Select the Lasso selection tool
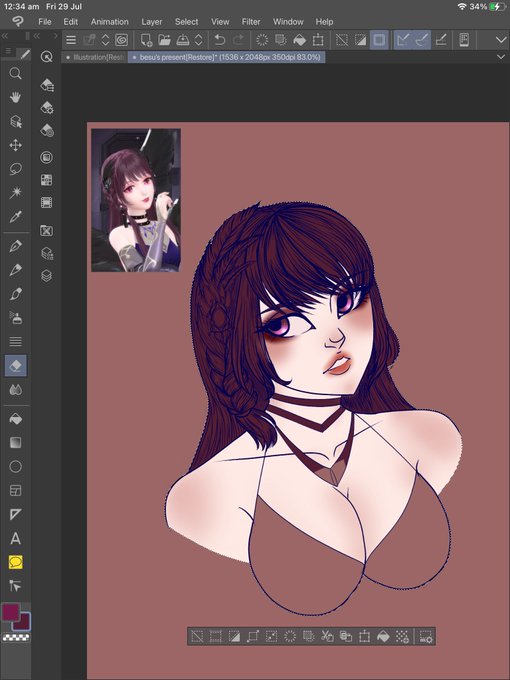This screenshot has width=510, height=680. pos(15,169)
